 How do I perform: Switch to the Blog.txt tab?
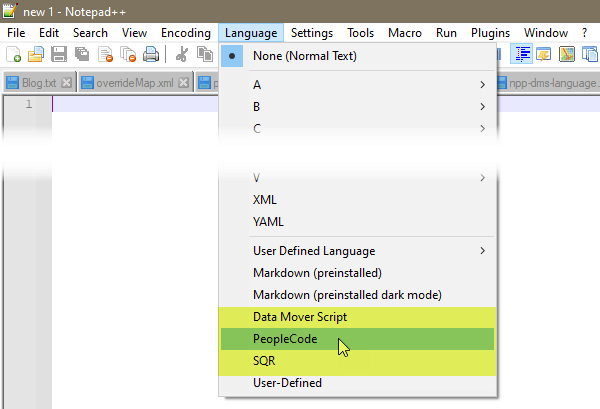[39, 82]
